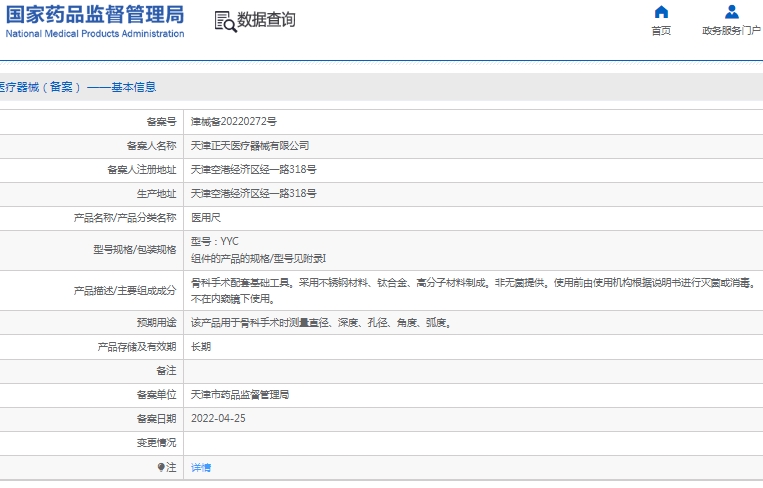The width and height of the screenshot is (763, 488).
Task: Click the 预期用途 row label
Action: point(157,323)
